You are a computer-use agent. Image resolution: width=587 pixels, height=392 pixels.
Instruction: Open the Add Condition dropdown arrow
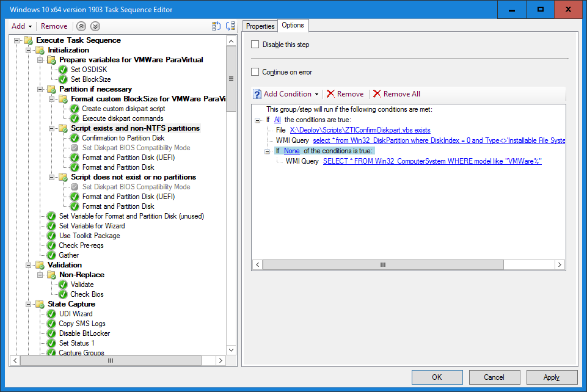click(x=316, y=94)
